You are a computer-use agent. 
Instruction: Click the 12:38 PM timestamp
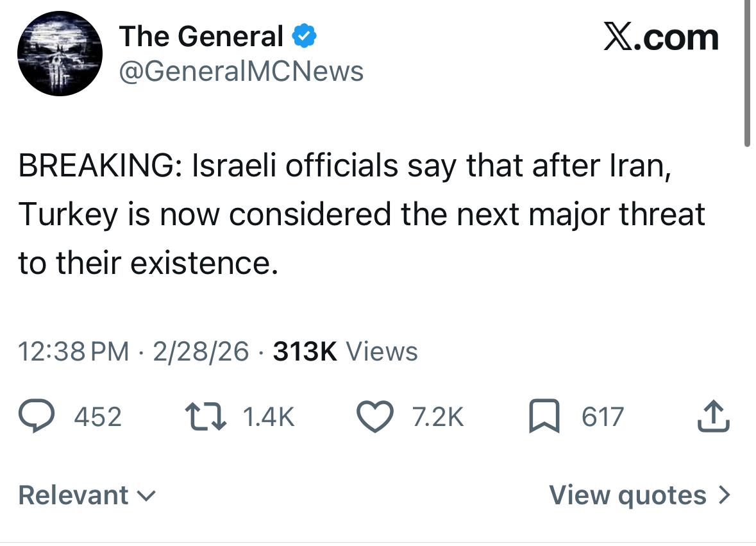click(x=73, y=351)
